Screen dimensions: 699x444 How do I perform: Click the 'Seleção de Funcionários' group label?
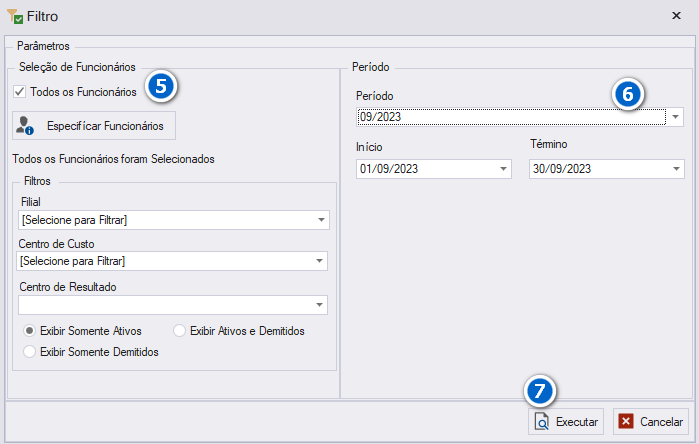[x=77, y=67]
